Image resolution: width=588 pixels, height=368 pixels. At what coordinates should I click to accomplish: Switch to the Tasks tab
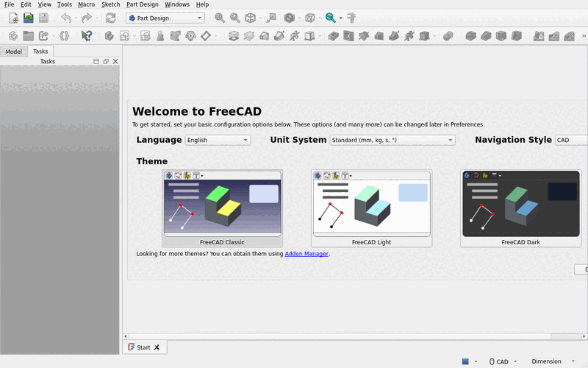click(x=40, y=51)
